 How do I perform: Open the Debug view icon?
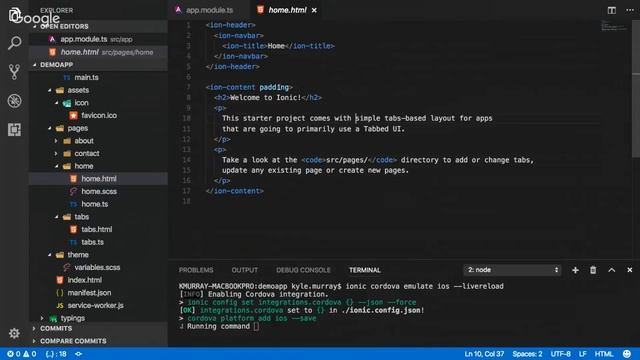click(x=14, y=101)
